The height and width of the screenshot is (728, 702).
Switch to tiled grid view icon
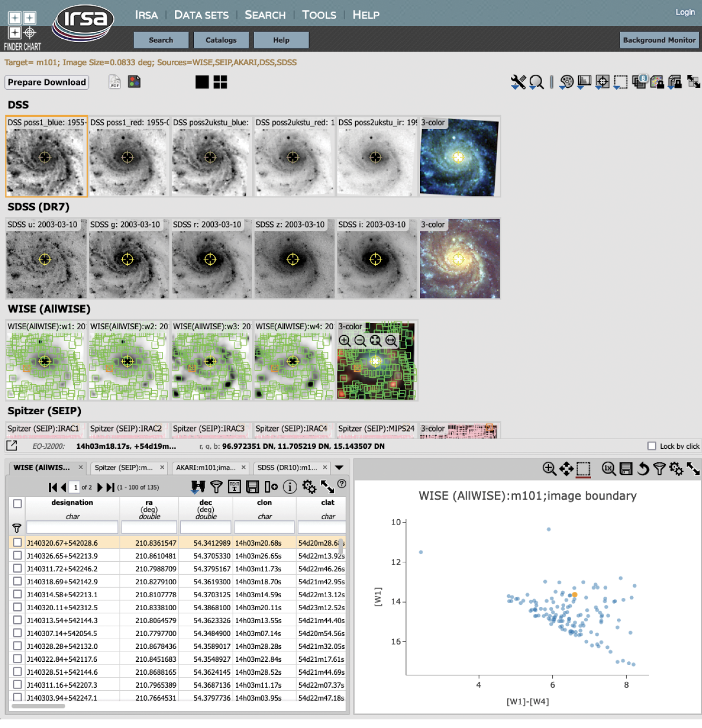[220, 82]
